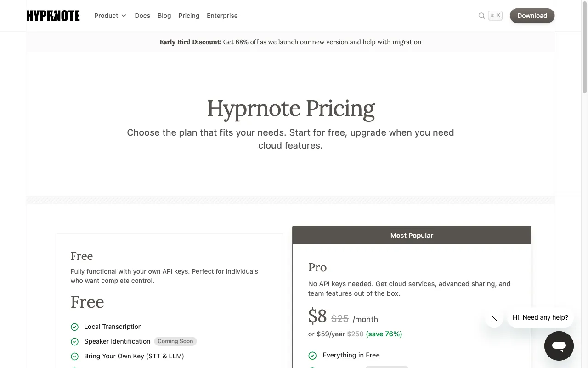Click the Early Bird Discount banner
The height and width of the screenshot is (368, 588).
pos(290,42)
